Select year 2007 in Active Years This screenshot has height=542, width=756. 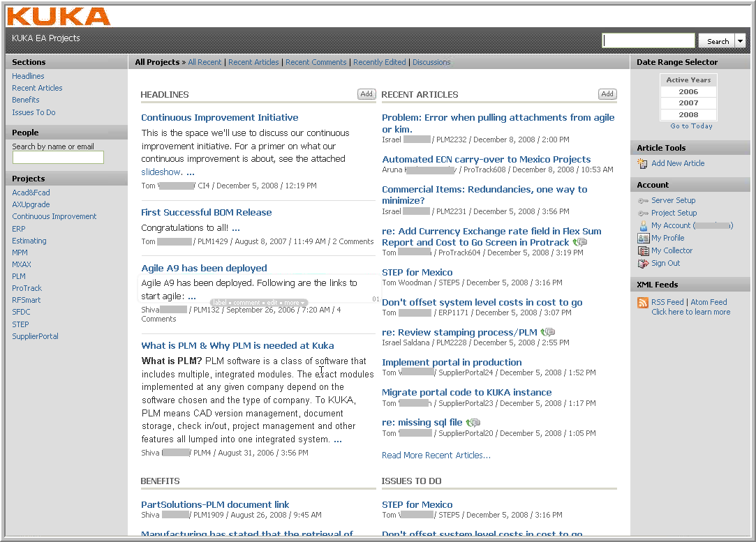688,103
